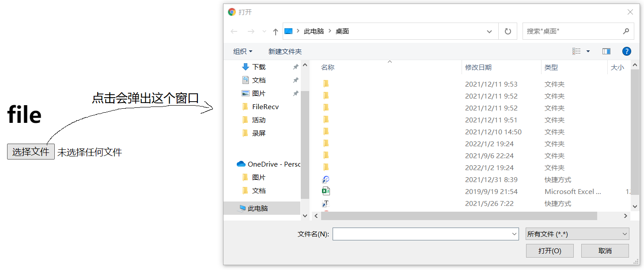Expand the file name history dropdown

pyautogui.click(x=514, y=233)
